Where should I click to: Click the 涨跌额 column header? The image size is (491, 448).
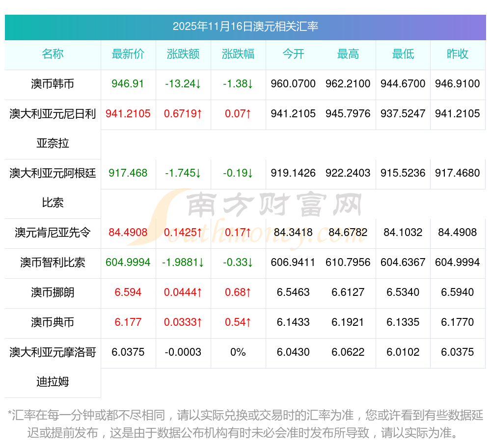(x=183, y=54)
